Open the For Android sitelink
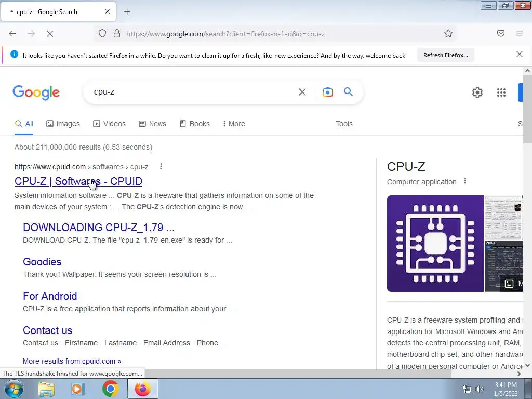The image size is (532, 399). tap(50, 296)
